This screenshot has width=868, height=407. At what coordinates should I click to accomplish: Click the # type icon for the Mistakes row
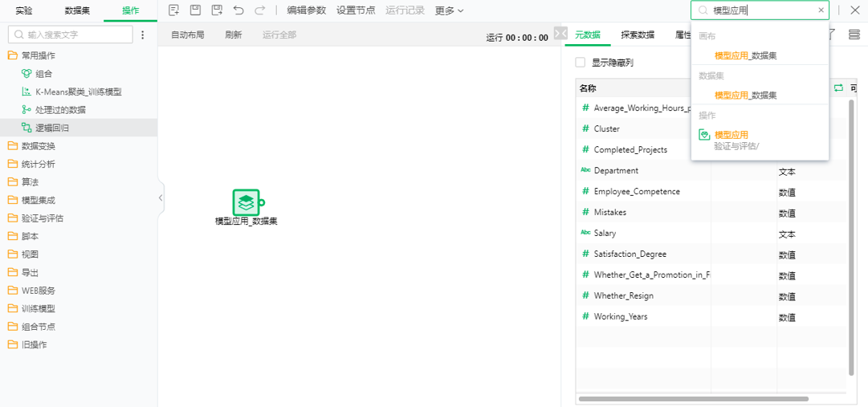coord(585,212)
